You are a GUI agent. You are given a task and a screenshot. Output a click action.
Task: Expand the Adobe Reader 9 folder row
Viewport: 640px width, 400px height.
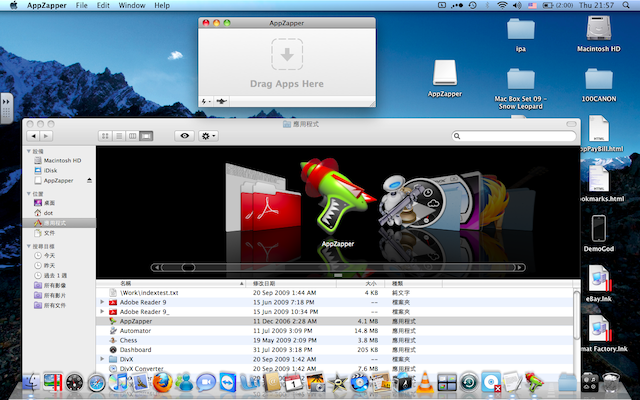[102, 302]
